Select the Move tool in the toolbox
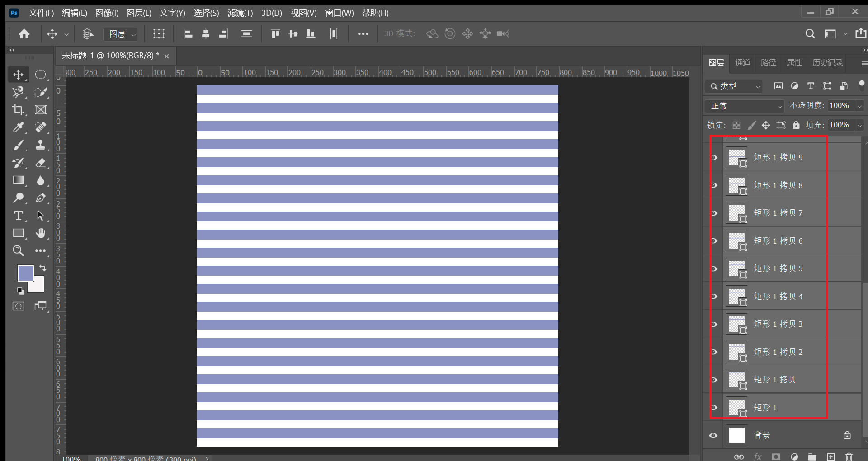This screenshot has width=868, height=461. click(19, 75)
